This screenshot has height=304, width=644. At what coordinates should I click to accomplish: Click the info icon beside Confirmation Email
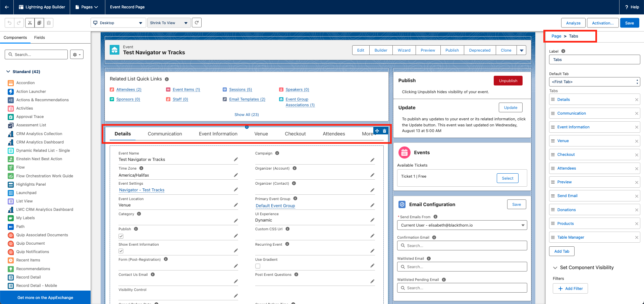[x=434, y=237]
